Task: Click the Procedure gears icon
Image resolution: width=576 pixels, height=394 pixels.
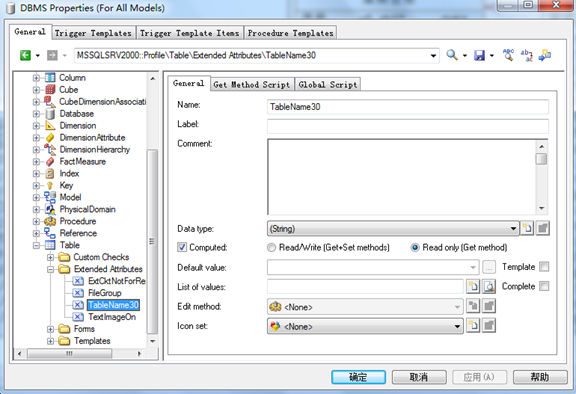Action: tap(50, 221)
